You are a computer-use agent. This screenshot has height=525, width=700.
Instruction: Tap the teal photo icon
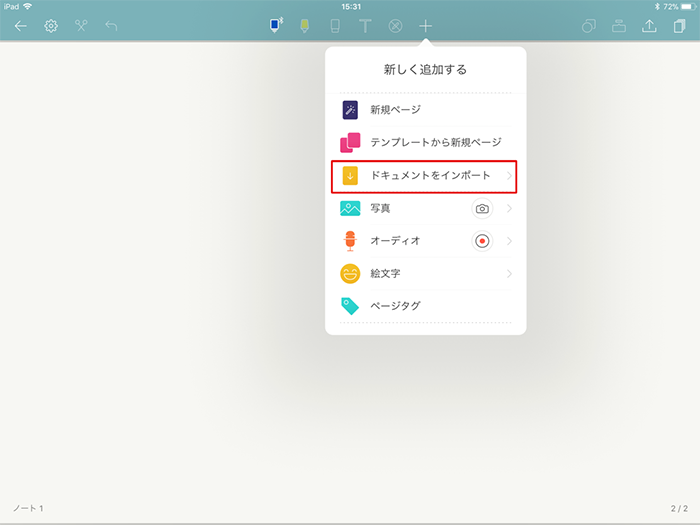[350, 208]
